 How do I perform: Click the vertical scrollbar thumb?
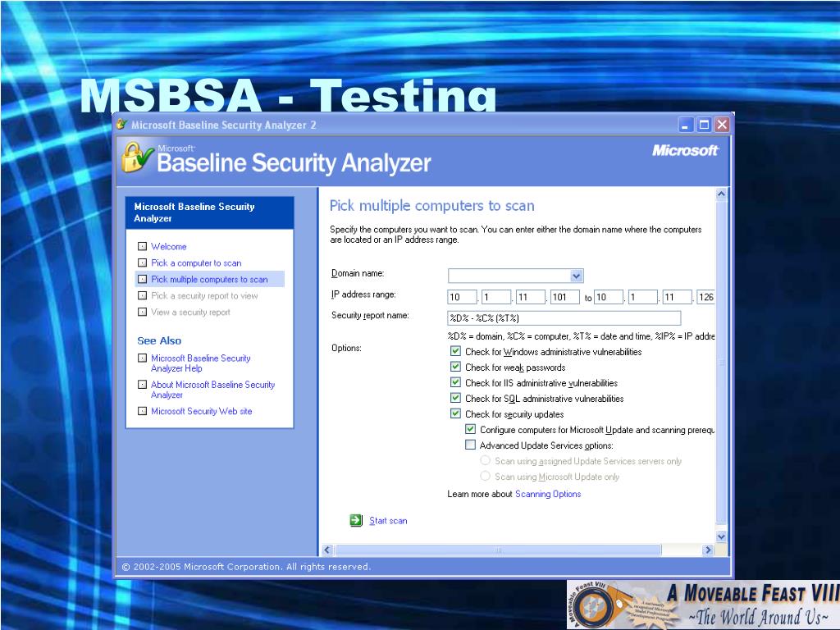point(721,362)
